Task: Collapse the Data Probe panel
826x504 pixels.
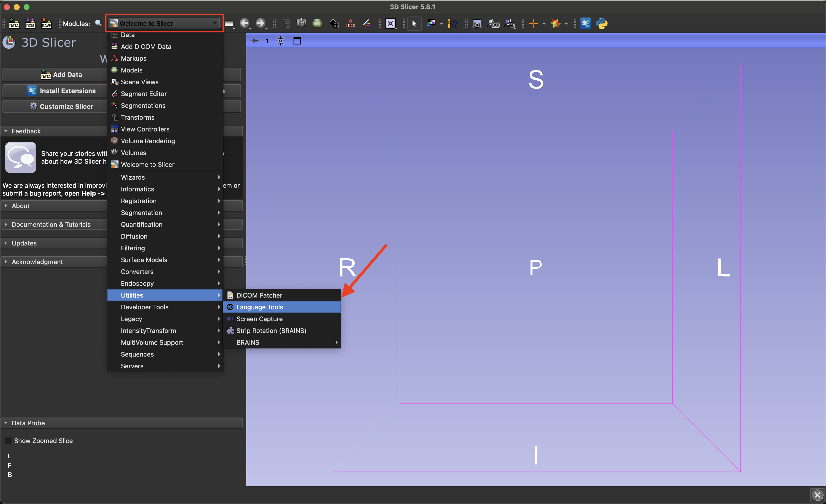Action: (x=28, y=423)
